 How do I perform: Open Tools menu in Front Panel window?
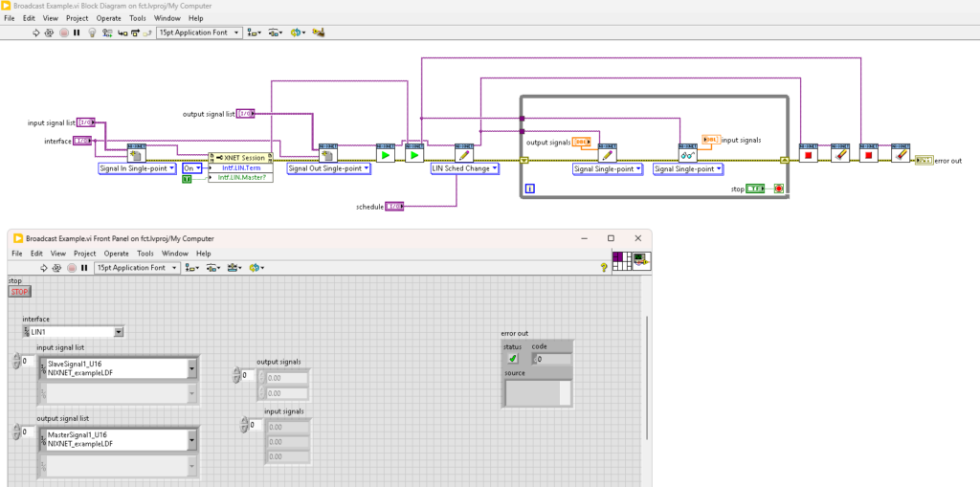click(x=145, y=254)
